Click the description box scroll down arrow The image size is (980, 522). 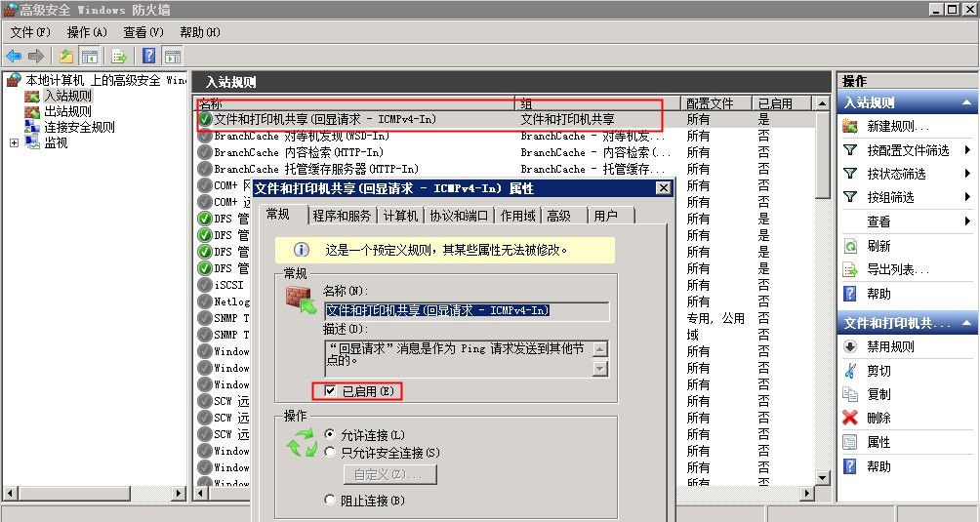600,369
